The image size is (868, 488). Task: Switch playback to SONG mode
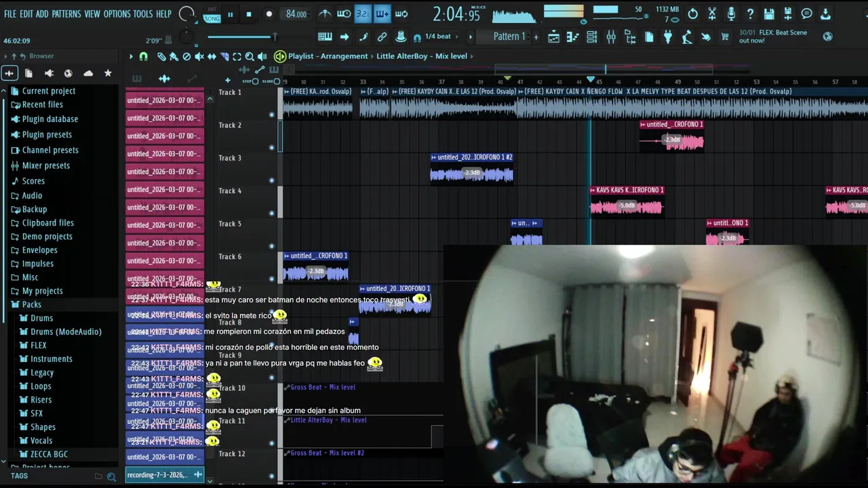212,18
